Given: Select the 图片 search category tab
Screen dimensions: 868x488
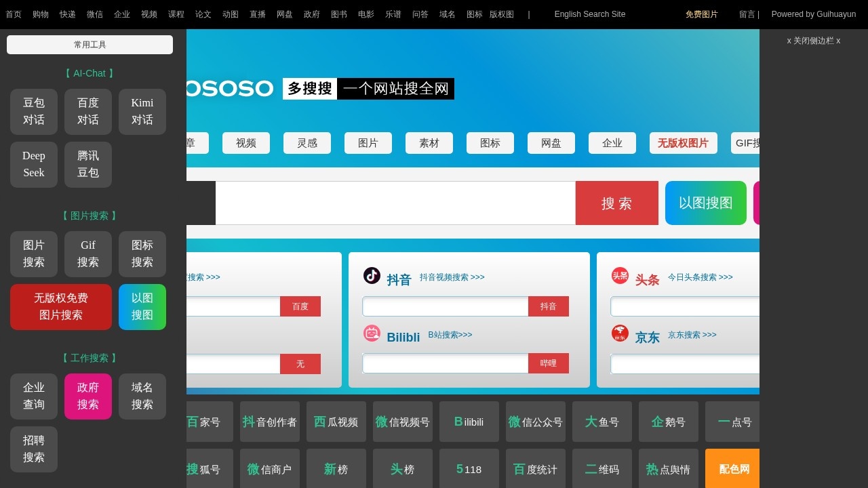Looking at the screenshot, I should pos(368,143).
